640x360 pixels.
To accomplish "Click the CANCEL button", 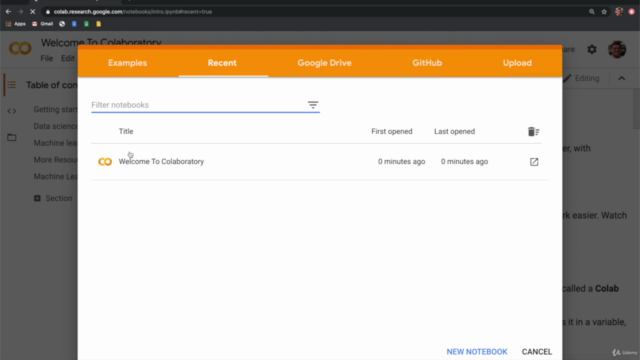I will [537, 352].
